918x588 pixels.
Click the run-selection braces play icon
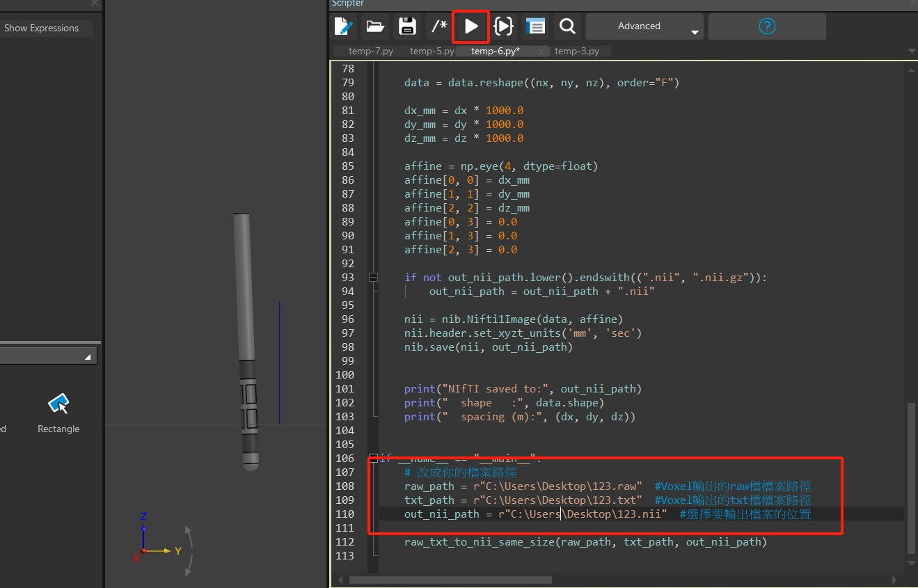coord(503,26)
